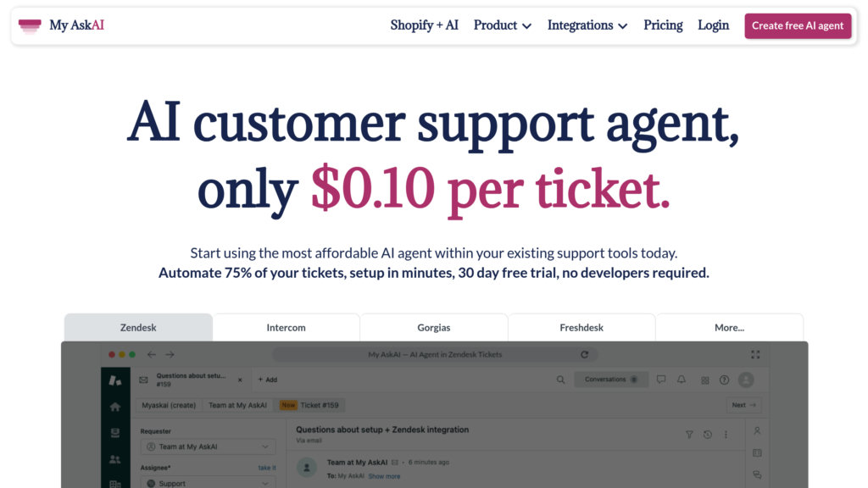Click the search magnifier in Zendesk header
868x488 pixels.
(x=560, y=380)
